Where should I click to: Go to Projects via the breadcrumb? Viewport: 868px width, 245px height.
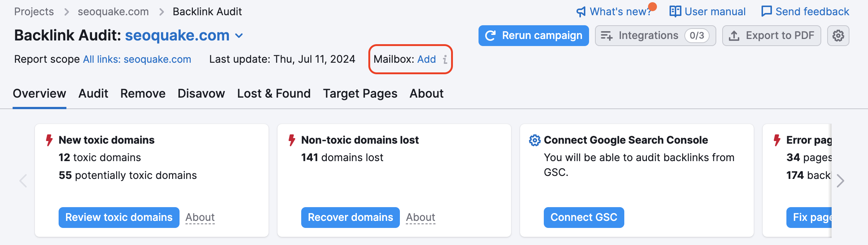click(33, 12)
